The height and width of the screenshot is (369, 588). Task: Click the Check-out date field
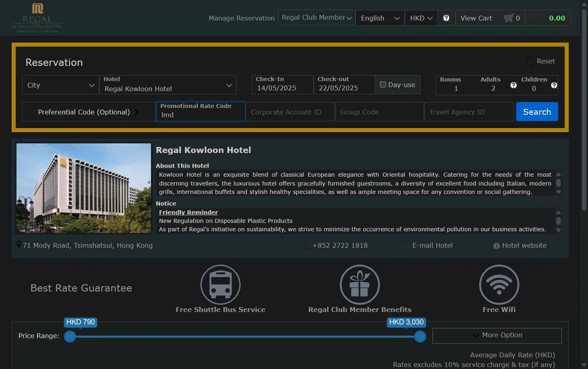coord(344,85)
